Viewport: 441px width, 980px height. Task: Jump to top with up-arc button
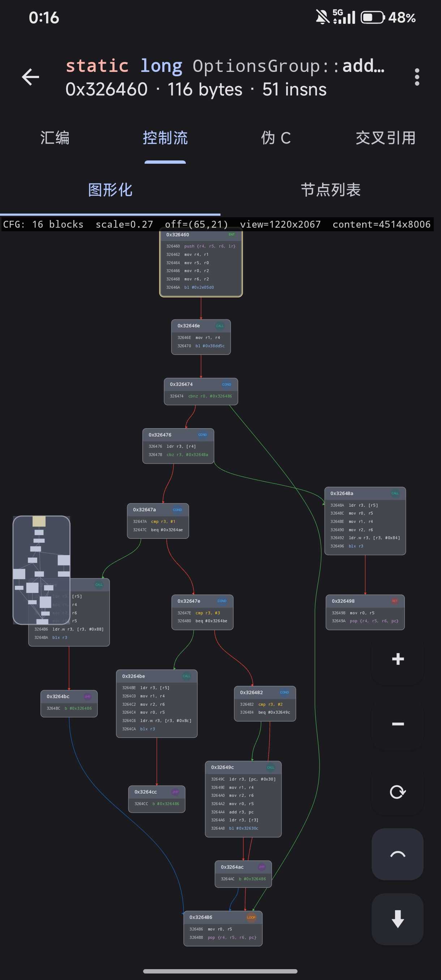(x=398, y=854)
